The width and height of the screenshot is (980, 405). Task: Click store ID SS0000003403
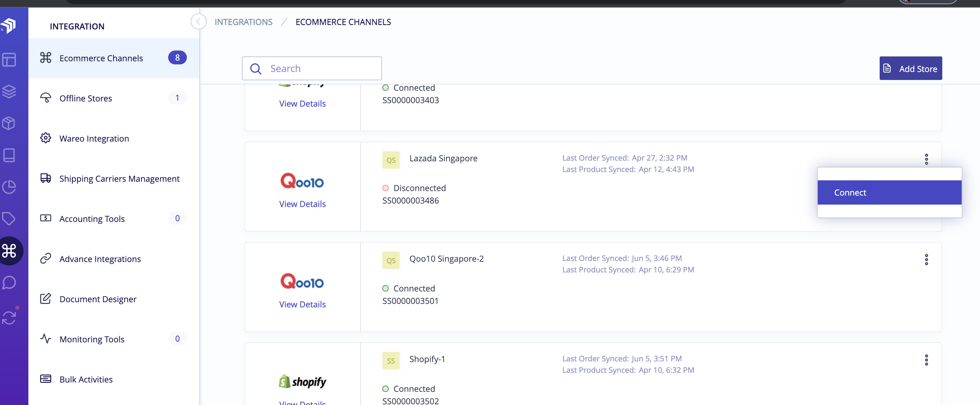point(410,100)
